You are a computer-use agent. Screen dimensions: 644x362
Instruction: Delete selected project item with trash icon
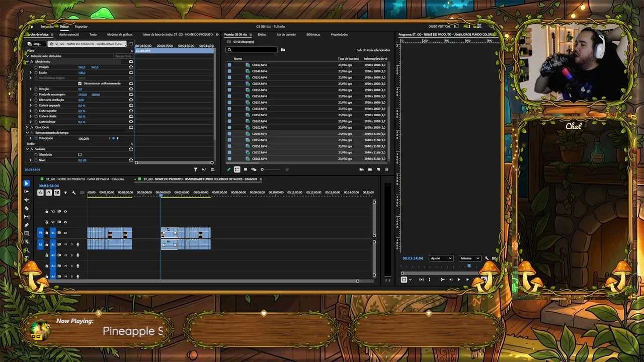pyautogui.click(x=386, y=169)
